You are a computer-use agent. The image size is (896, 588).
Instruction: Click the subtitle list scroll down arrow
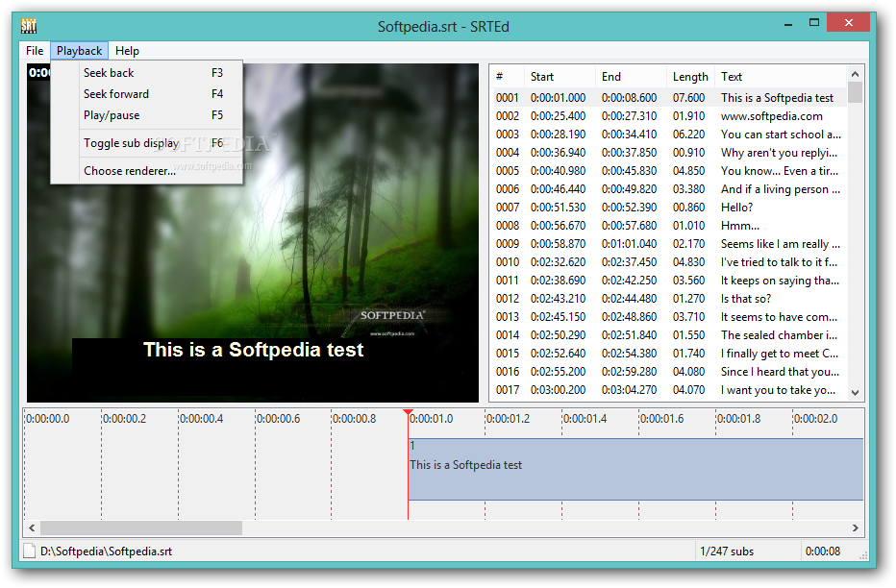(855, 393)
